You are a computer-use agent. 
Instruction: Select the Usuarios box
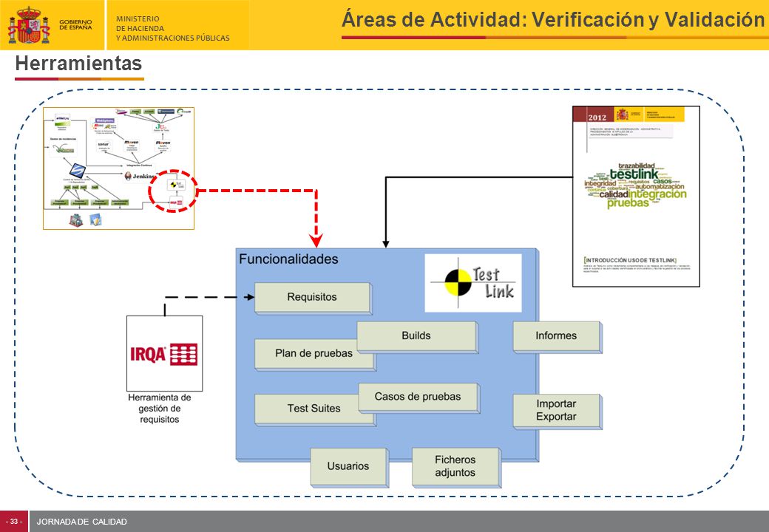click(349, 467)
